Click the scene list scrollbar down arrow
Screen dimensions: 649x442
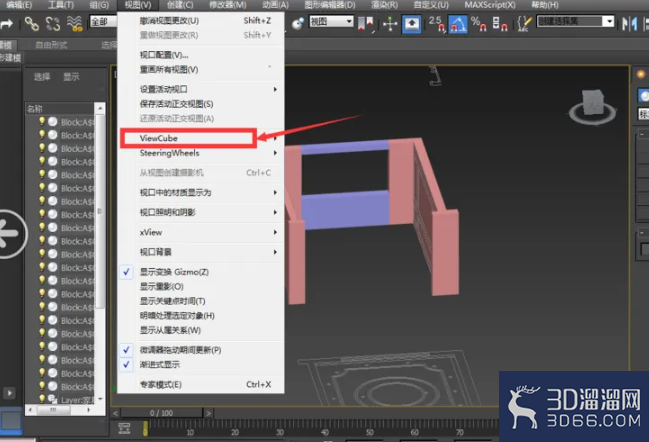(100, 399)
